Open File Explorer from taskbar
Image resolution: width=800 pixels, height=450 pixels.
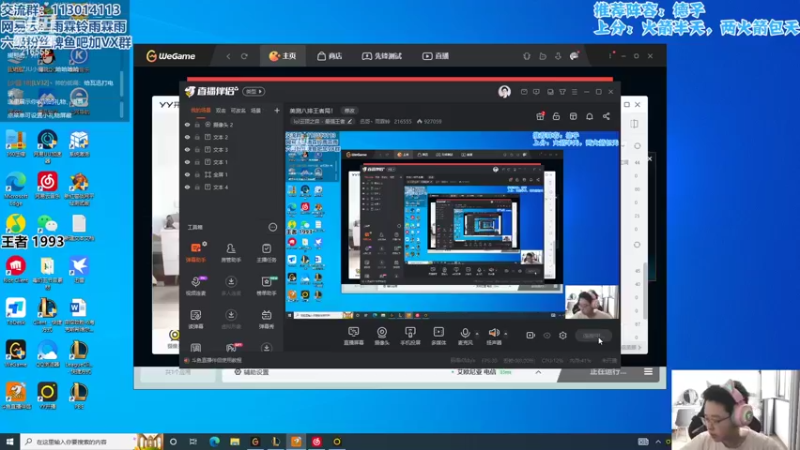pos(235,441)
